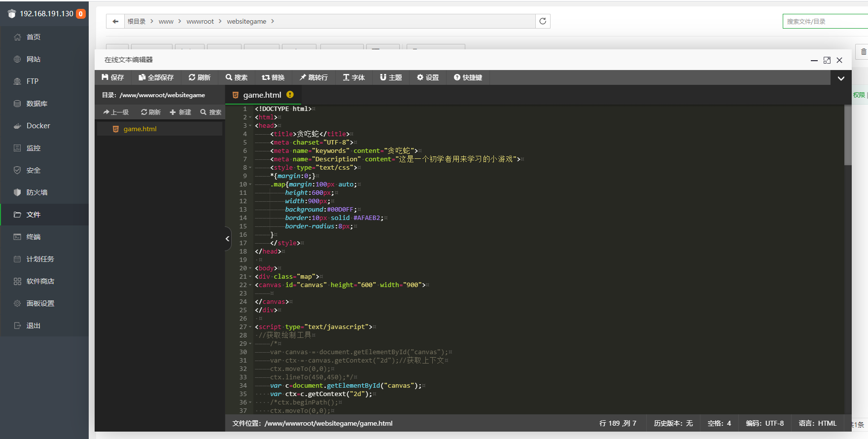
Task: Fold the style block at line 8
Action: coord(250,168)
